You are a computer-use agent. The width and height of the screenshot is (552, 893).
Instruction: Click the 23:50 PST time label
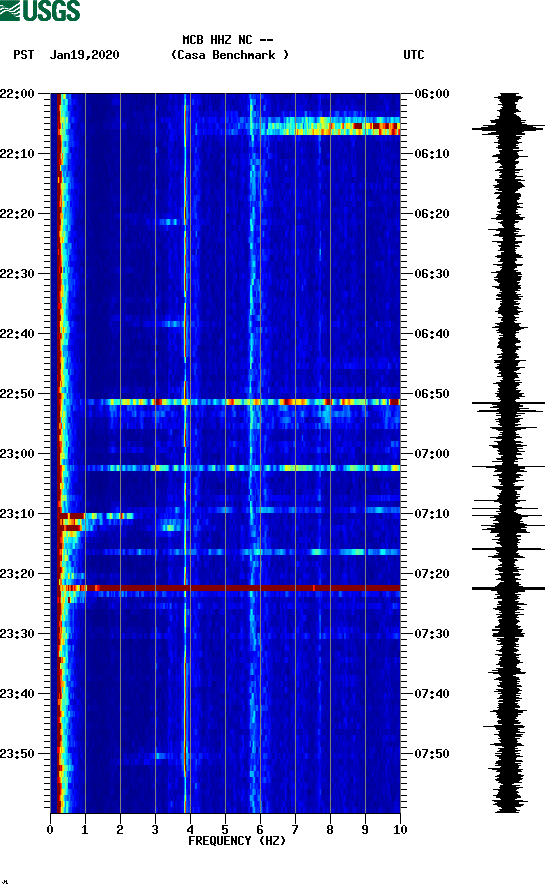coord(18,753)
